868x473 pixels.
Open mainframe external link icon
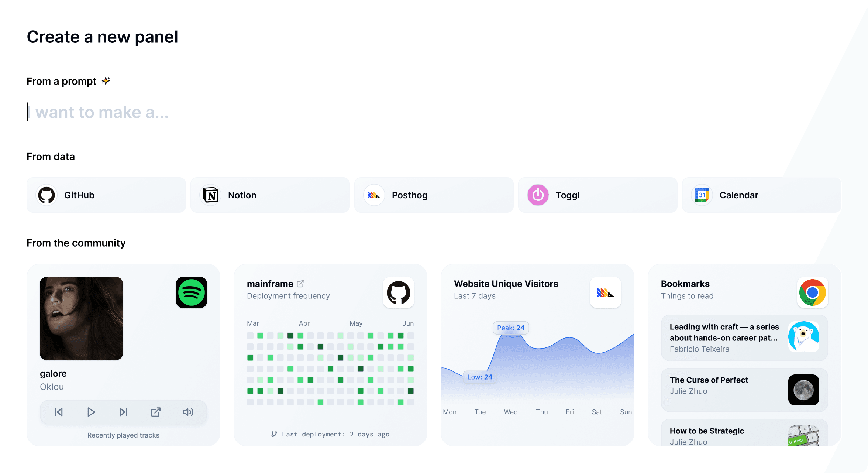pos(301,284)
